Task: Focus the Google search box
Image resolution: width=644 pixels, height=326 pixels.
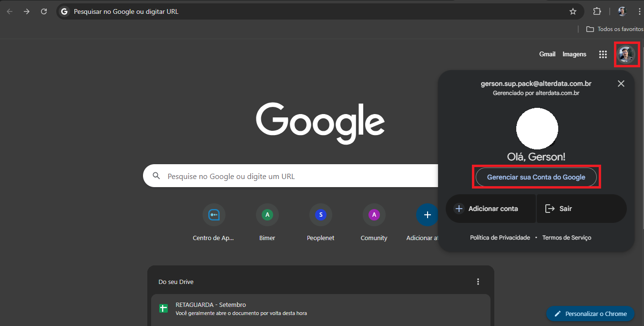Action: [x=291, y=176]
